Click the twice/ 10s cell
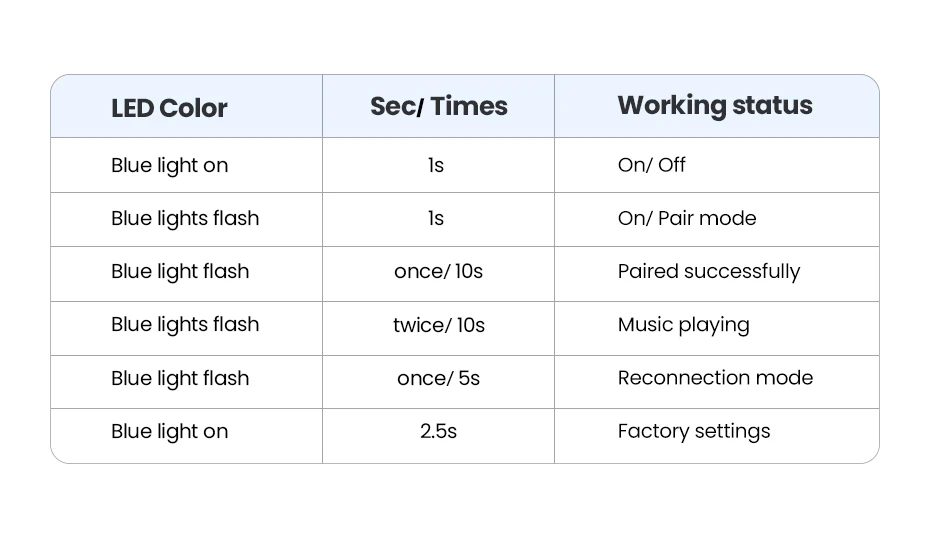This screenshot has height=536, width=930. coord(438,325)
